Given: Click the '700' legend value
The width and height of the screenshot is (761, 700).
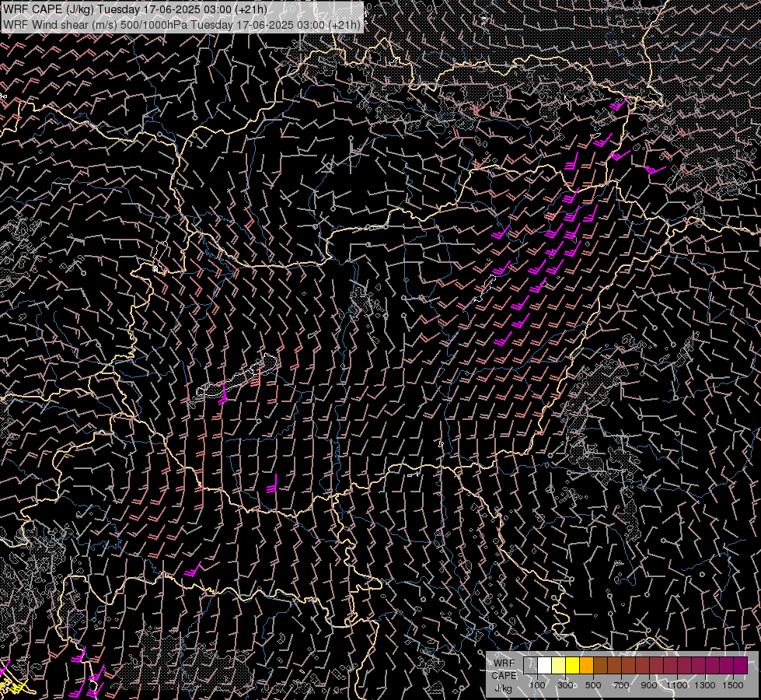Looking at the screenshot, I should 621,685.
